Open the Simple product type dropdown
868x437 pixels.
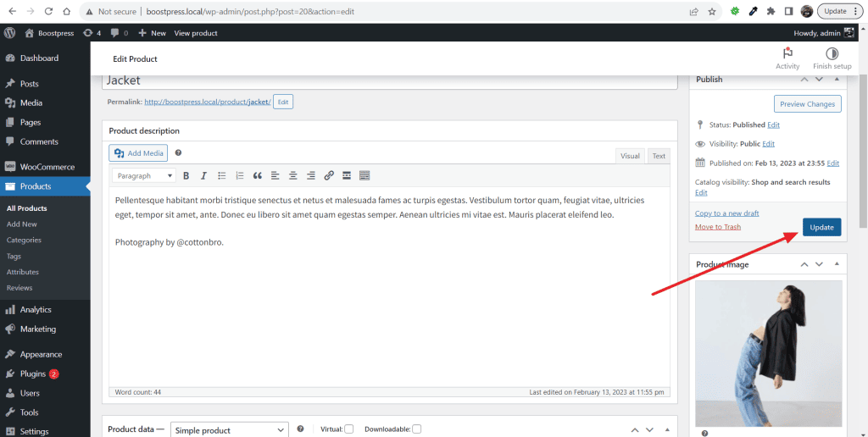(230, 430)
